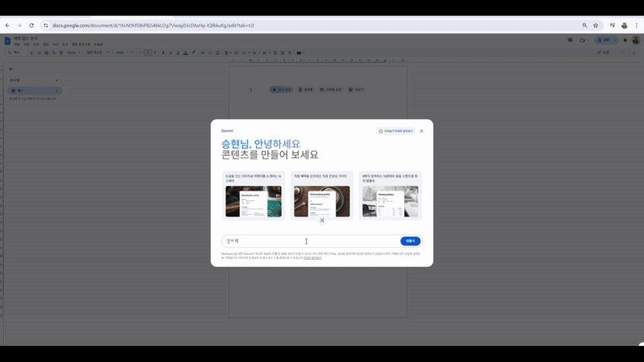
Task: Shuffle the suggested prompts with the shuffle icon
Action: [322, 220]
